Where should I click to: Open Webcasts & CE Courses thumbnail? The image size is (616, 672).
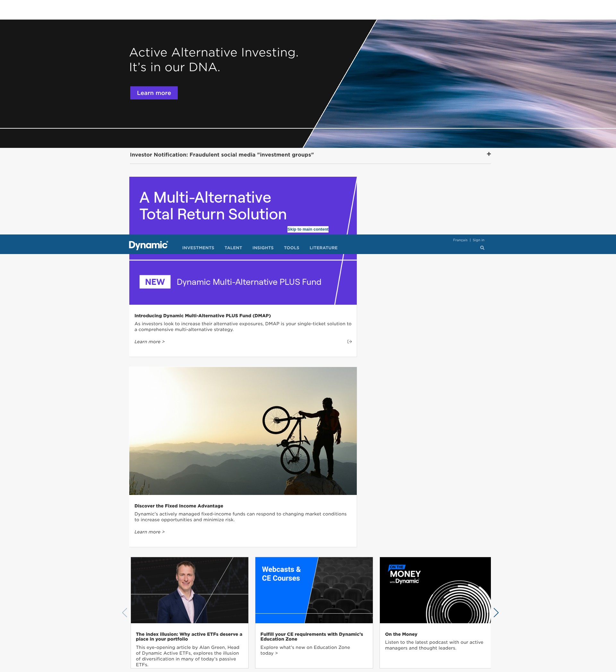click(x=314, y=590)
